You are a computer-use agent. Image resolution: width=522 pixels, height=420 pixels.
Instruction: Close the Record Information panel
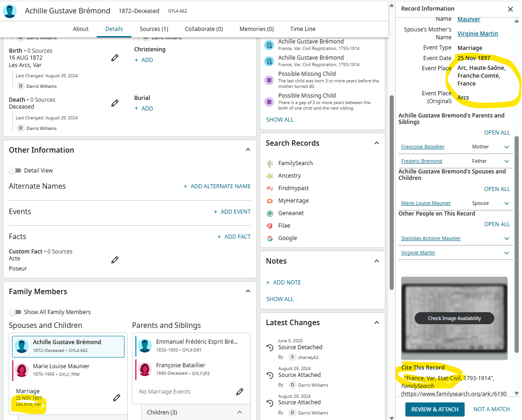(510, 9)
